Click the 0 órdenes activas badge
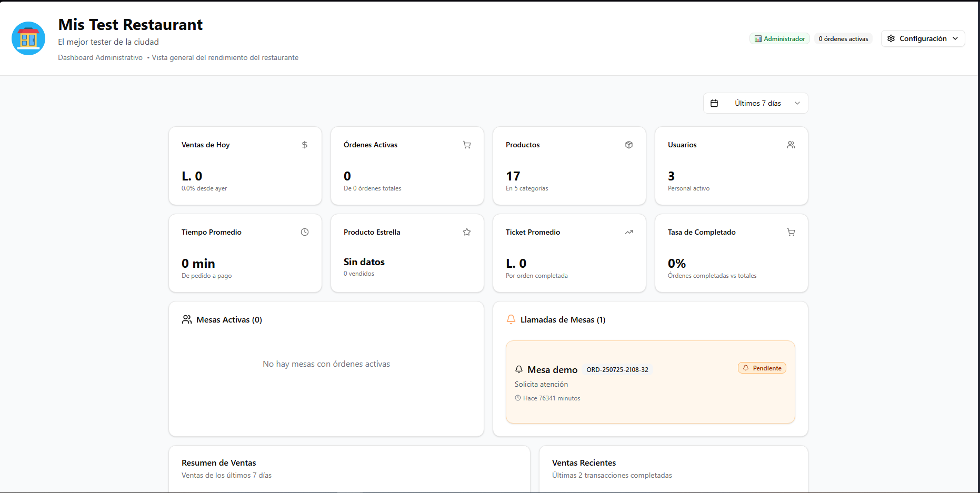980x493 pixels. pos(843,38)
